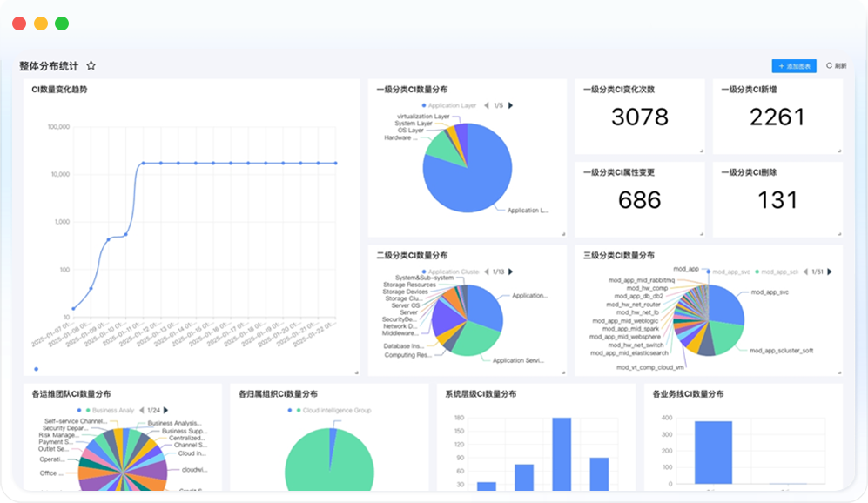Click the 刷新 refresh button
Screen dimensions: 868x503
click(x=836, y=66)
